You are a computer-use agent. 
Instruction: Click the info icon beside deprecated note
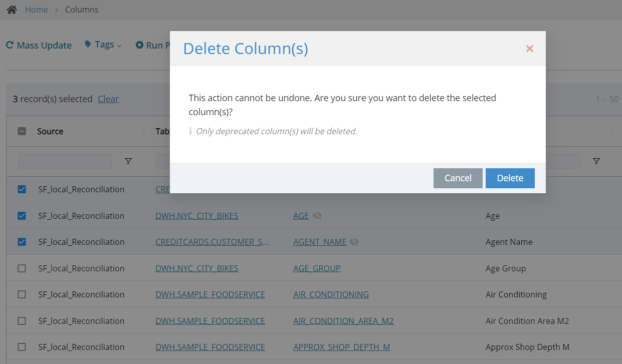(x=190, y=131)
